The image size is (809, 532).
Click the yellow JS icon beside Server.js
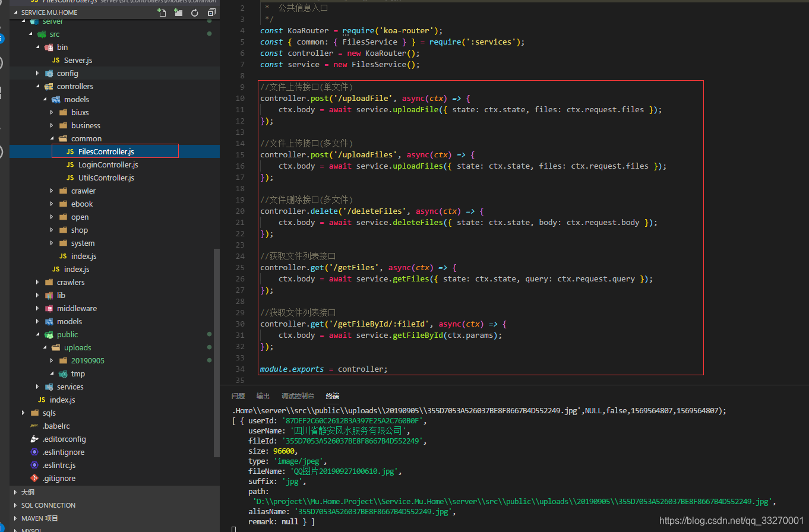[x=57, y=60]
